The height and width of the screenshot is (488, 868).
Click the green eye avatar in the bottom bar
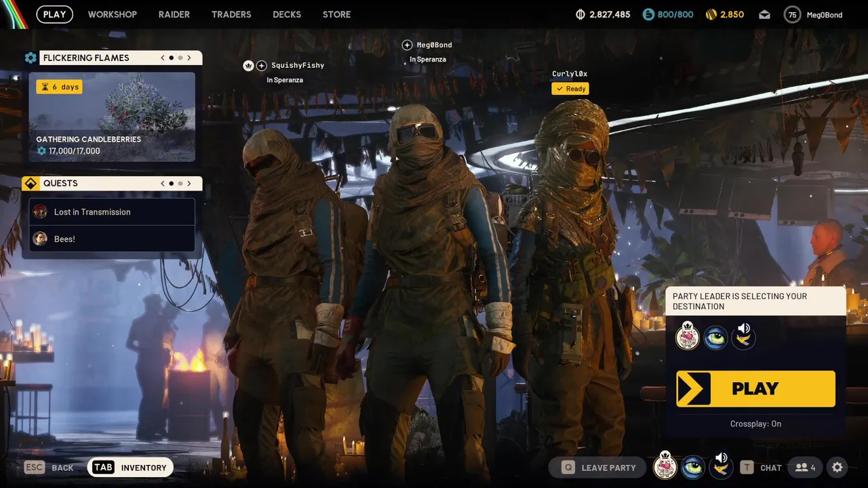point(693,467)
